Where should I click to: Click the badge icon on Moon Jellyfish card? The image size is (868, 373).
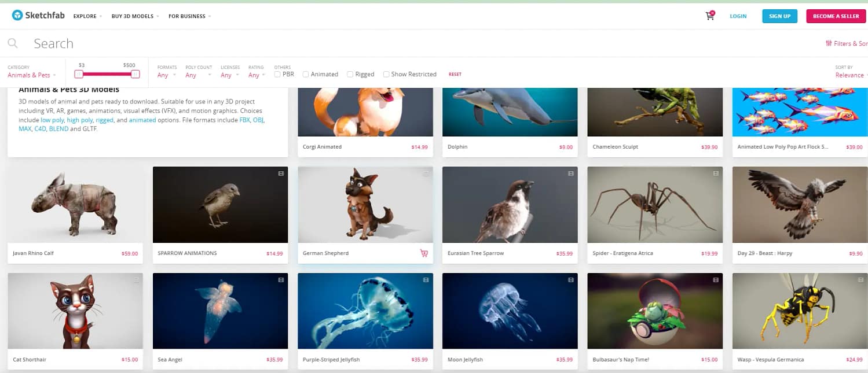click(572, 279)
